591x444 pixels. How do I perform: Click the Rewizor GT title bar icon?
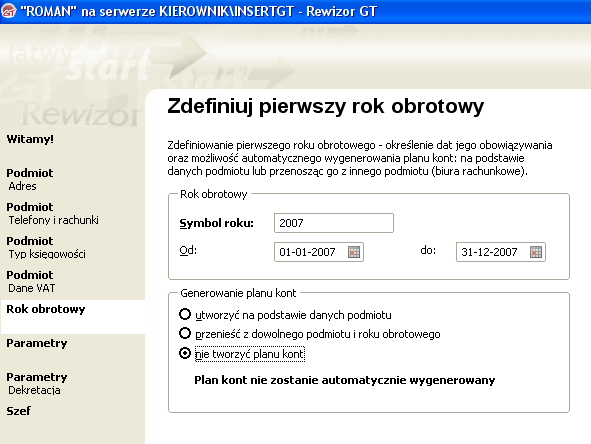pyautogui.click(x=9, y=11)
